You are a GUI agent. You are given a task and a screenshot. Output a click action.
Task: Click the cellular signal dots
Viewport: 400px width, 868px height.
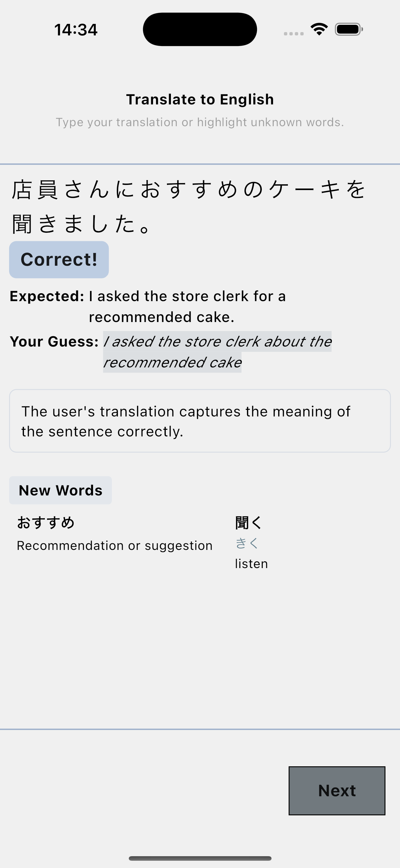(x=293, y=33)
